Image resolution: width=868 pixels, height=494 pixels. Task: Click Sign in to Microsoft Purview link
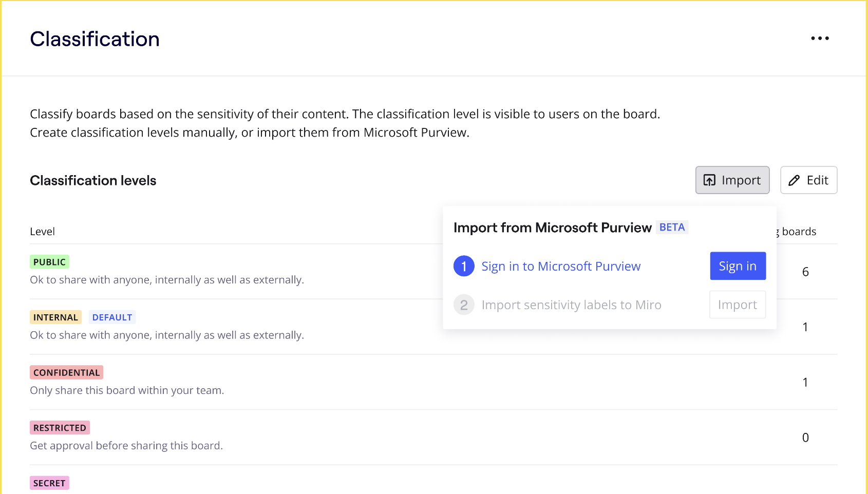tap(561, 267)
